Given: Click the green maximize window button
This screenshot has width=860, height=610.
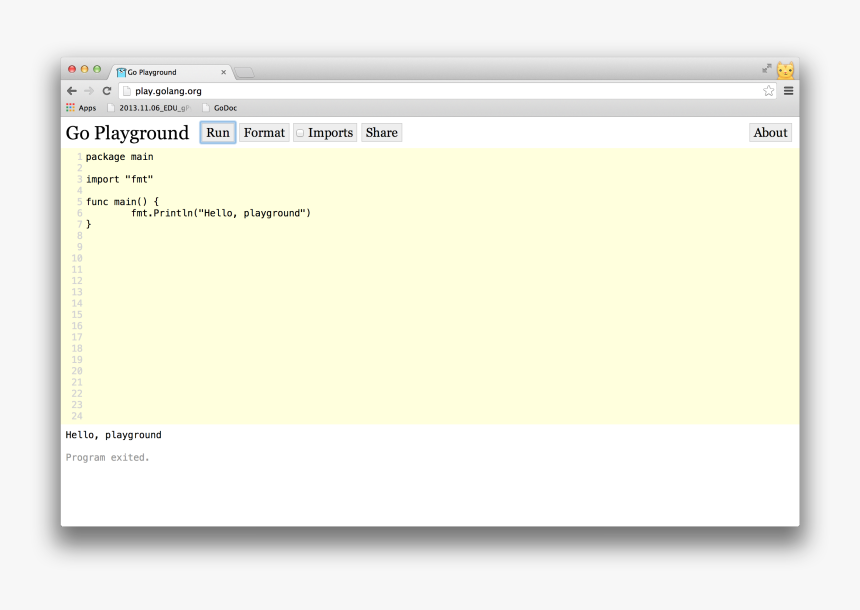Looking at the screenshot, I should click(97, 69).
